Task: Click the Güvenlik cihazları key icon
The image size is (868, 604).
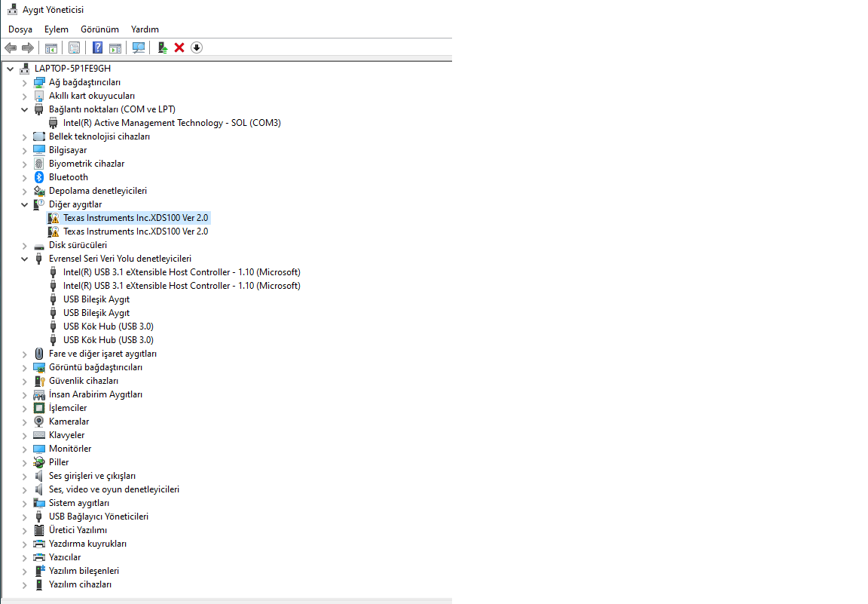Action: pyautogui.click(x=38, y=381)
